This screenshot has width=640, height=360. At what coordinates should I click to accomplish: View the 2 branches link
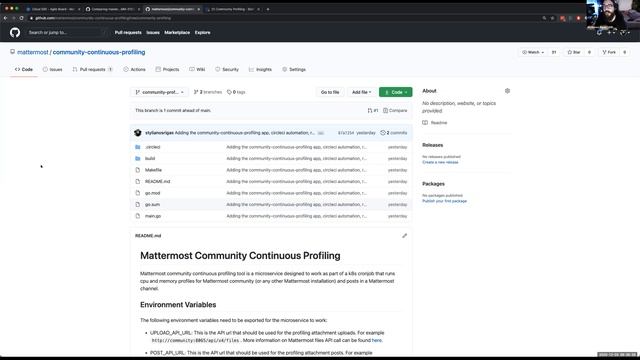[x=208, y=92]
